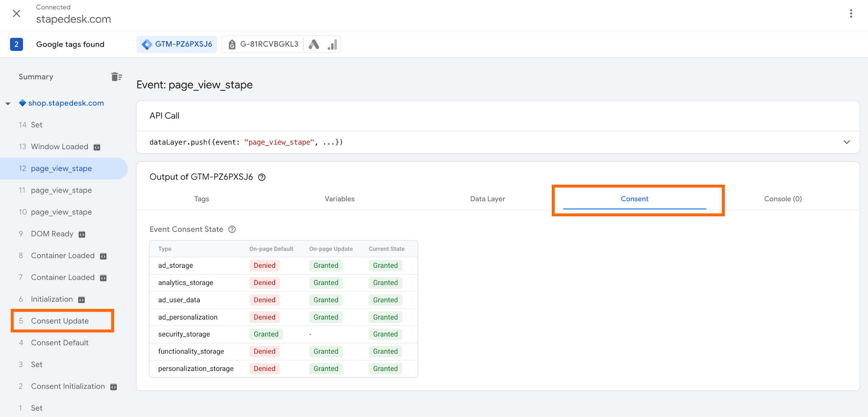Screen dimensions: 868x417
Task: Switch to the Variables tab
Action: (339, 199)
